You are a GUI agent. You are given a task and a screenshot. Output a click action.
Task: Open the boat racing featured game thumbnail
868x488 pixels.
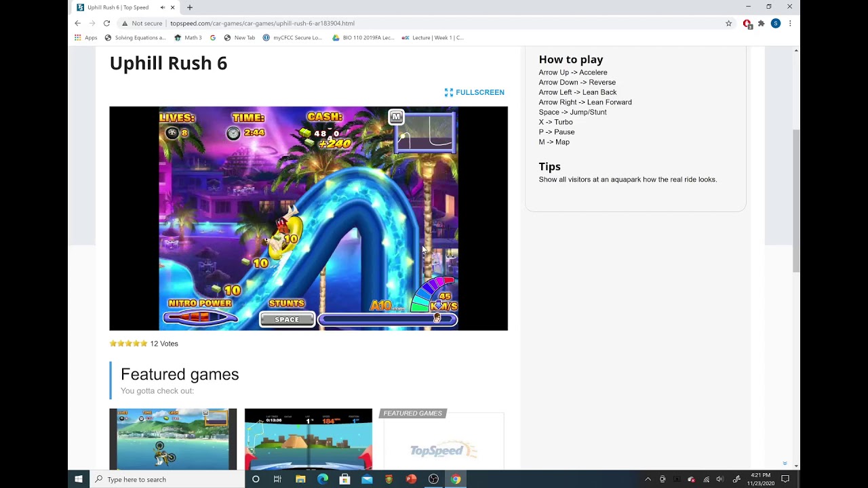(309, 439)
